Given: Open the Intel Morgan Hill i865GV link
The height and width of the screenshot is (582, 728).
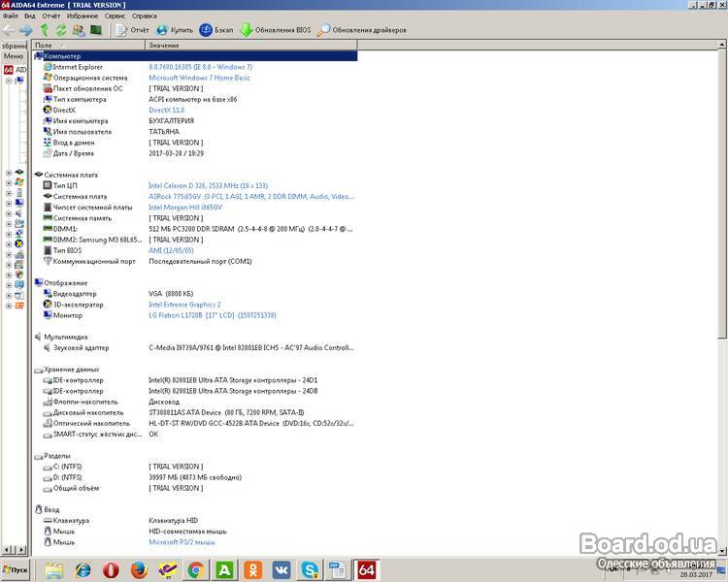Looking at the screenshot, I should pos(185,208).
